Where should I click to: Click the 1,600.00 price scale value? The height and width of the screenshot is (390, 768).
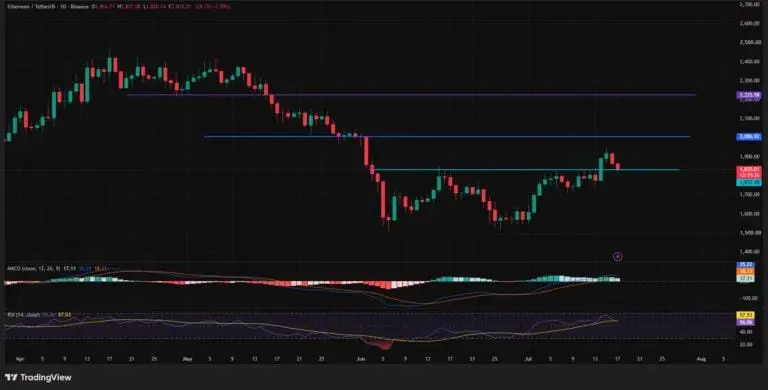pyautogui.click(x=750, y=214)
